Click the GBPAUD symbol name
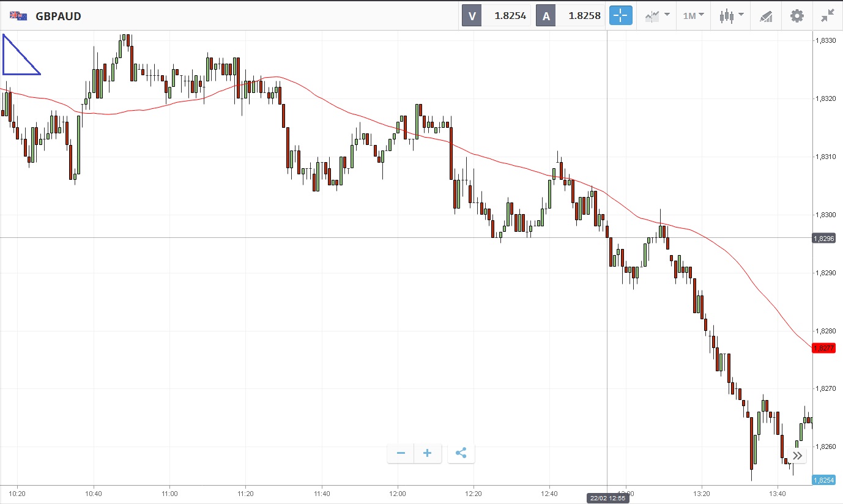This screenshot has height=504, width=843. [58, 16]
